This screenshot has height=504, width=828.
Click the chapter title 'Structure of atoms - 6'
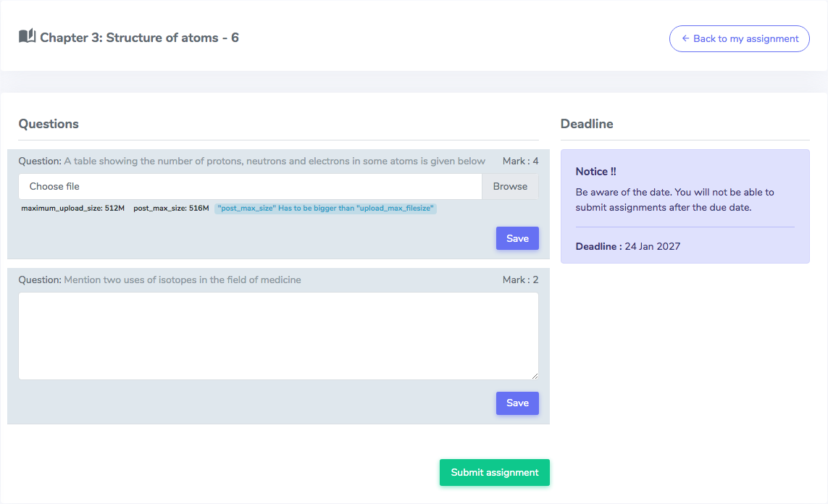tap(139, 38)
